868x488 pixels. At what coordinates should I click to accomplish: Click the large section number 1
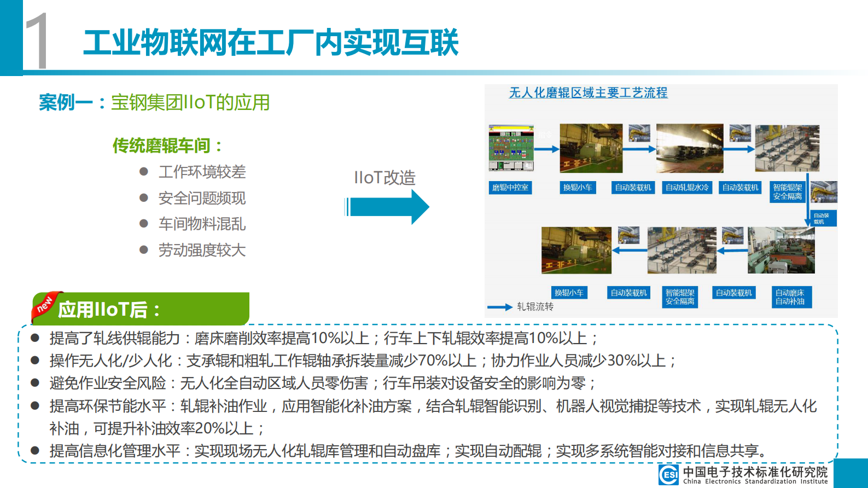click(36, 41)
